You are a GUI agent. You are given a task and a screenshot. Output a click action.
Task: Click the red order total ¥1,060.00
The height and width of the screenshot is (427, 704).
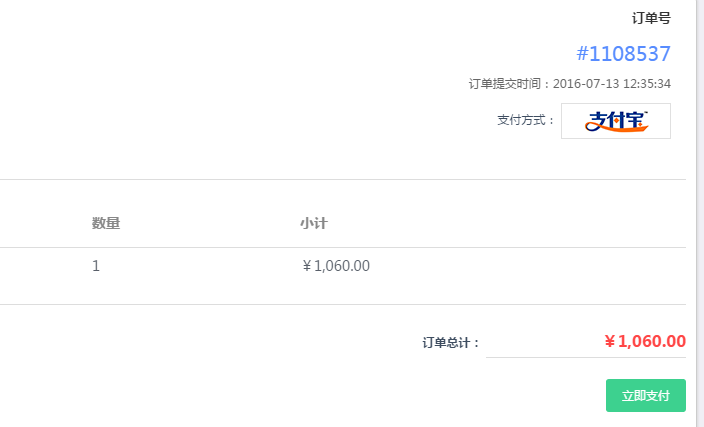click(x=645, y=341)
